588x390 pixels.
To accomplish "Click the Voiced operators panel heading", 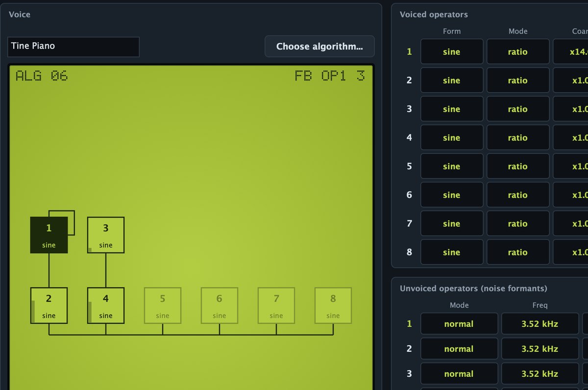I will [434, 15].
